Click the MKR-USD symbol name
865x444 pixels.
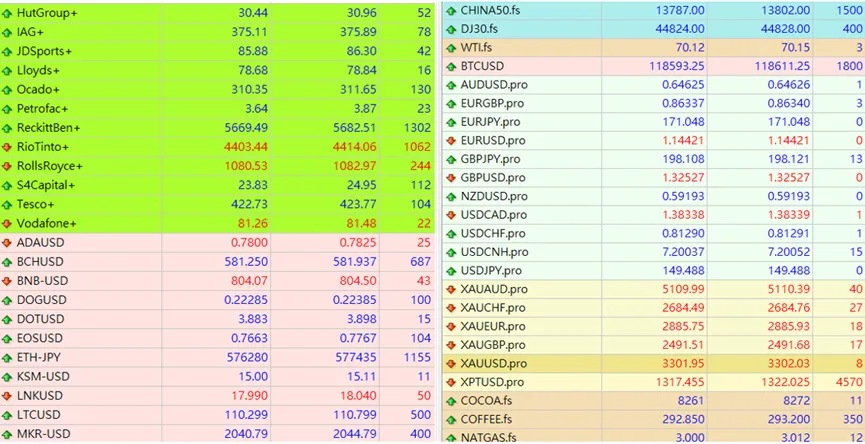pyautogui.click(x=44, y=434)
